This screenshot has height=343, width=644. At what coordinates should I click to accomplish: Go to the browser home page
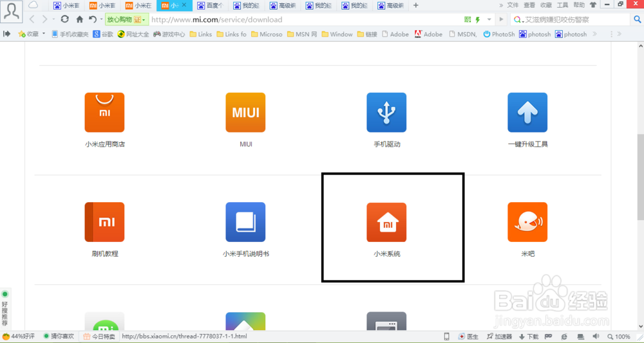pos(80,19)
